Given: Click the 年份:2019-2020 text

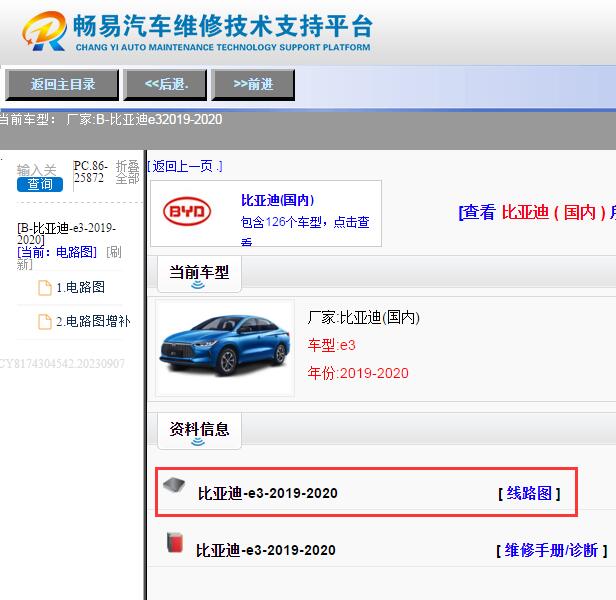Looking at the screenshot, I should click(358, 373).
